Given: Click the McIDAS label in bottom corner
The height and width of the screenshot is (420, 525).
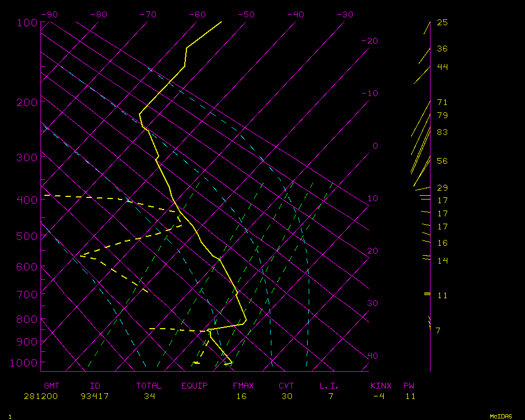Looking at the screenshot, I should (x=501, y=416).
